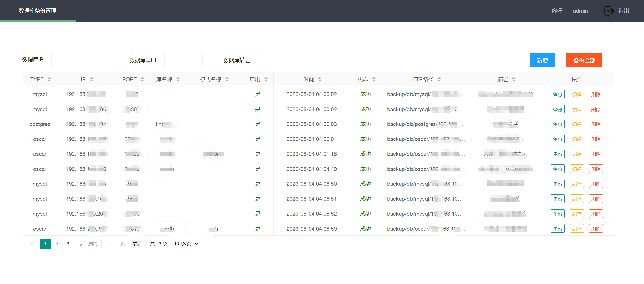This screenshot has height=284, width=644.
Task: Click 备份 for the 04:06:52 mysql row
Action: point(558,214)
